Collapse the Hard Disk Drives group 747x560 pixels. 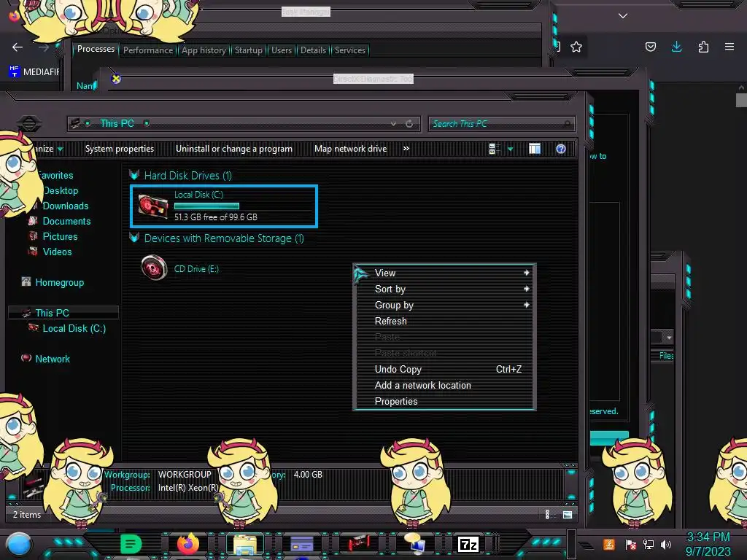point(134,175)
